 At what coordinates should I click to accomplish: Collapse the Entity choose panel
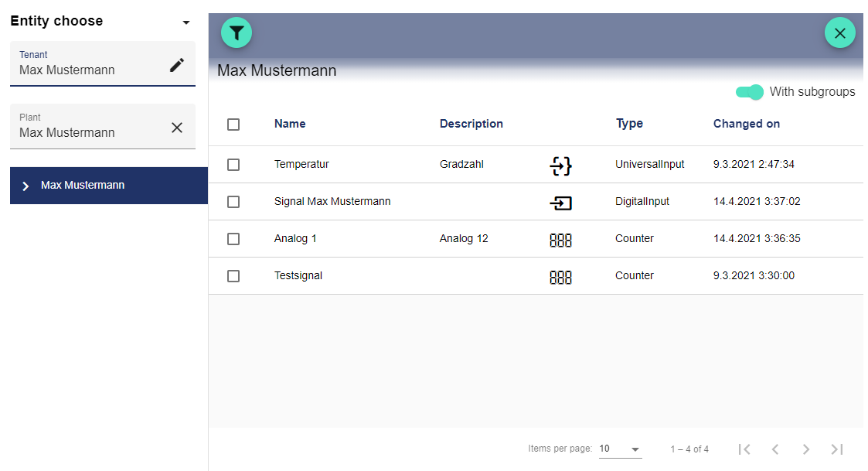186,22
